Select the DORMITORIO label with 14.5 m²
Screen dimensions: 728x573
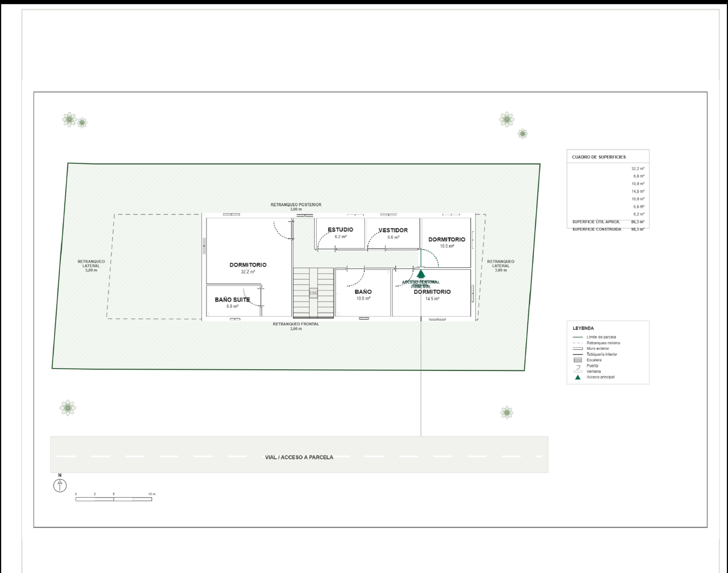coord(432,292)
